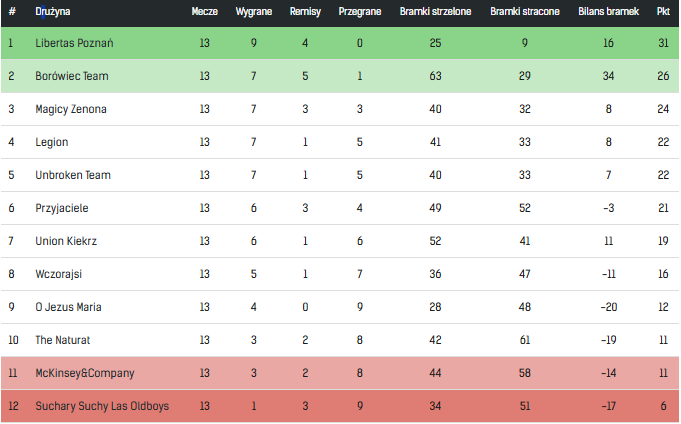Image resolution: width=681 pixels, height=424 pixels.
Task: Click the O Jezus Maria team
Action: tap(68, 307)
